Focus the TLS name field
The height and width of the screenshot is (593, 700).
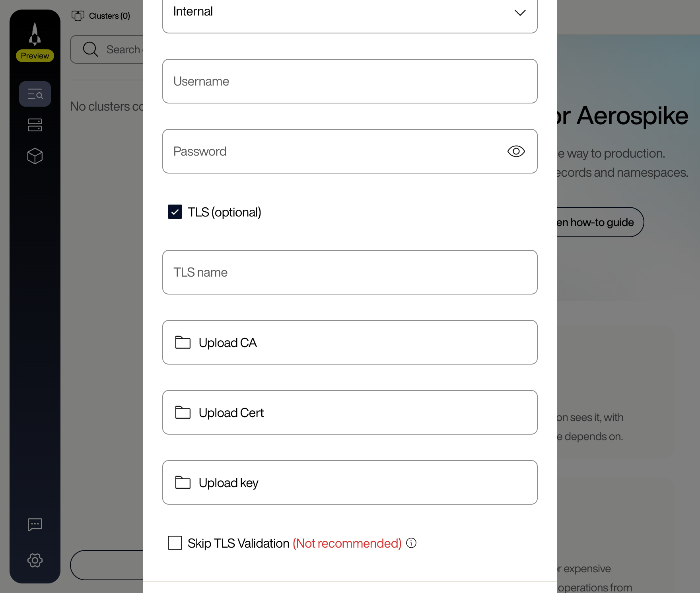(350, 272)
